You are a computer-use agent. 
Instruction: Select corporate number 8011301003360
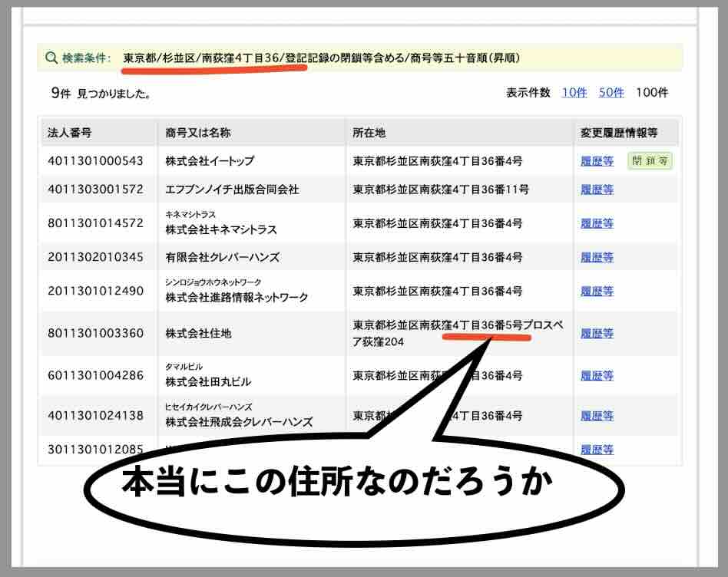point(95,333)
